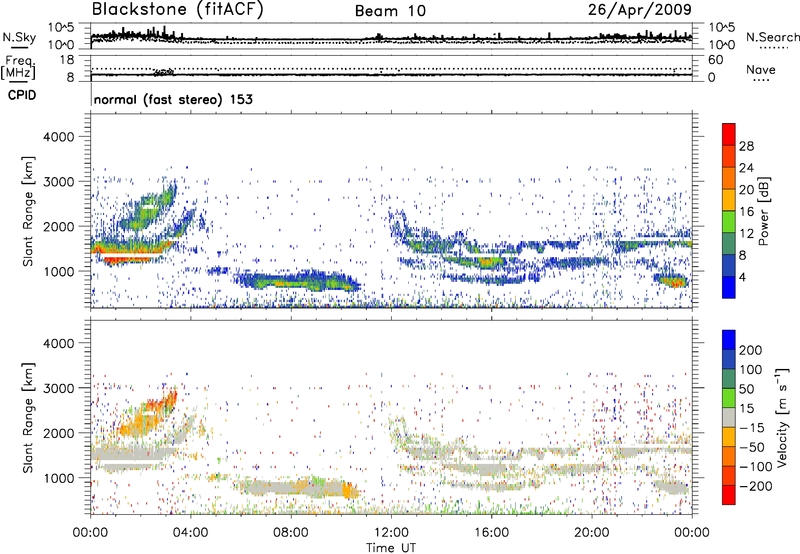Click the '3000' range tick in velocity panel
The height and width of the screenshot is (554, 800).
58,388
